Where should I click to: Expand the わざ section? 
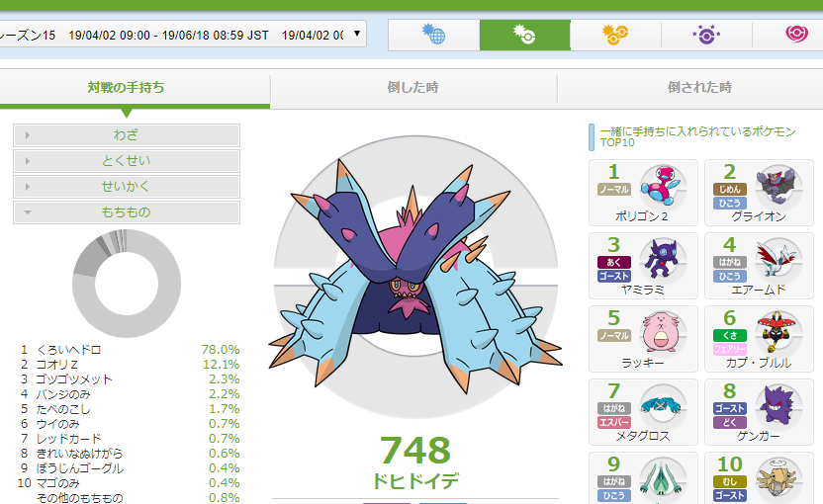127,135
